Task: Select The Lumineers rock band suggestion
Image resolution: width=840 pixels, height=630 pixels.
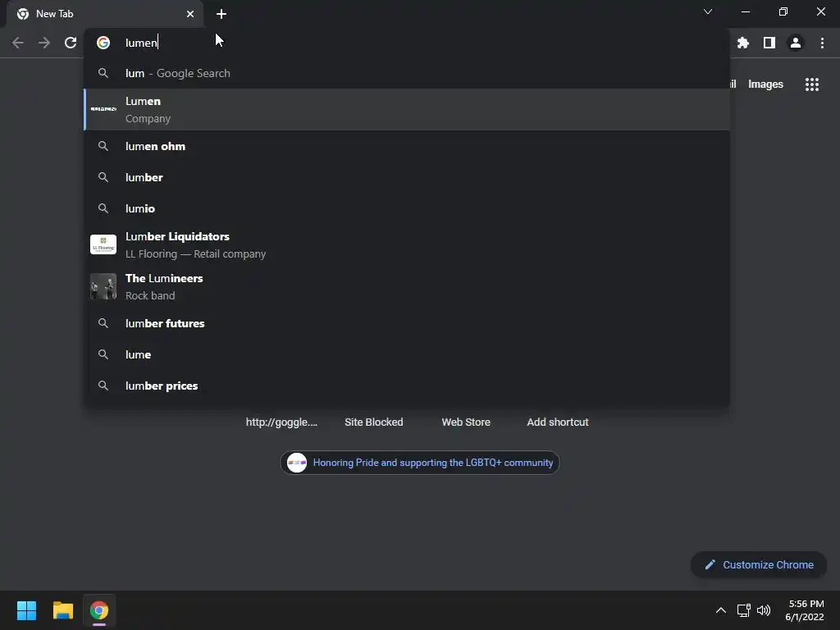Action: coord(407,286)
